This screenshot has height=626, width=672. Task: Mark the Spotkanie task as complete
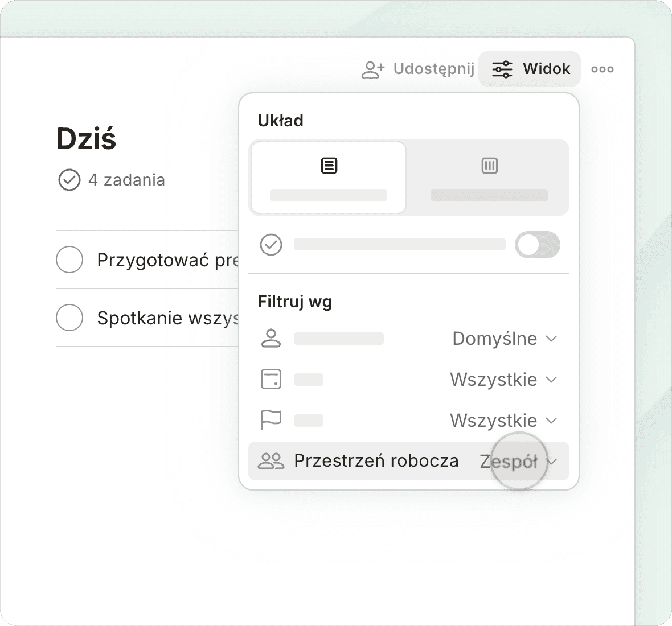[x=69, y=318]
